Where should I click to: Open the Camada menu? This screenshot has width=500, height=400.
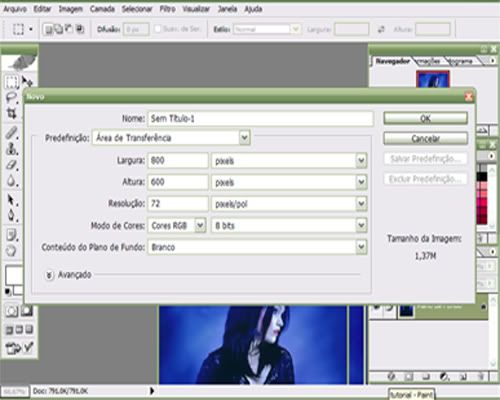(102, 9)
